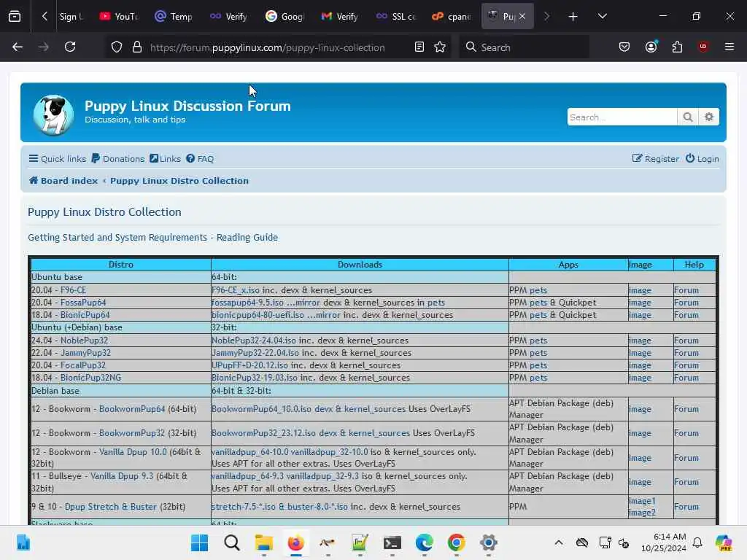
Task: Open the BionicPup32NG distro link
Action: (x=90, y=378)
